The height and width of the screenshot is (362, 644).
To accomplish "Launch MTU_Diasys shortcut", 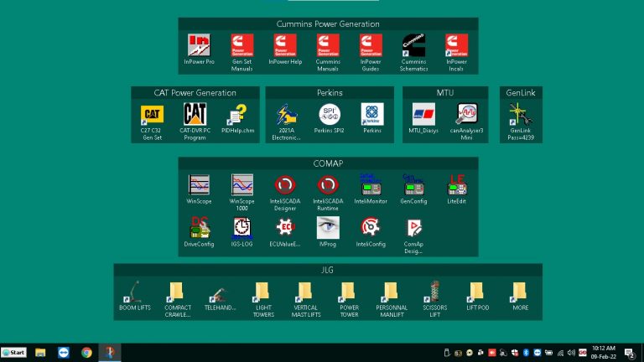I will (423, 114).
